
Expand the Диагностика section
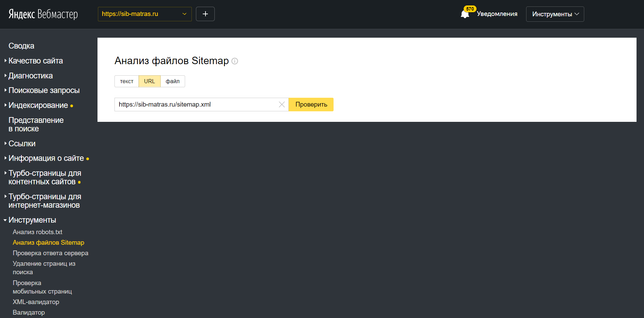30,76
